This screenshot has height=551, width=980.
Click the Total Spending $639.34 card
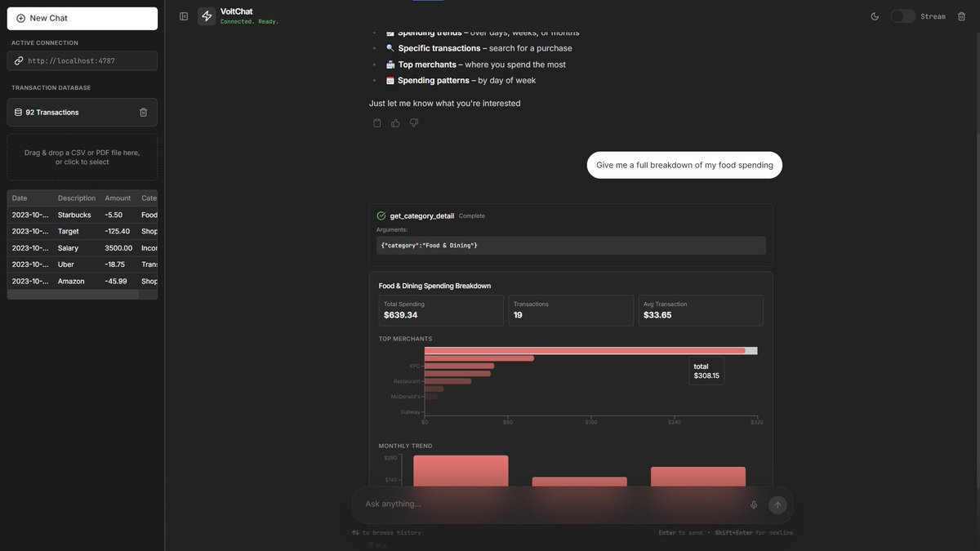(441, 310)
